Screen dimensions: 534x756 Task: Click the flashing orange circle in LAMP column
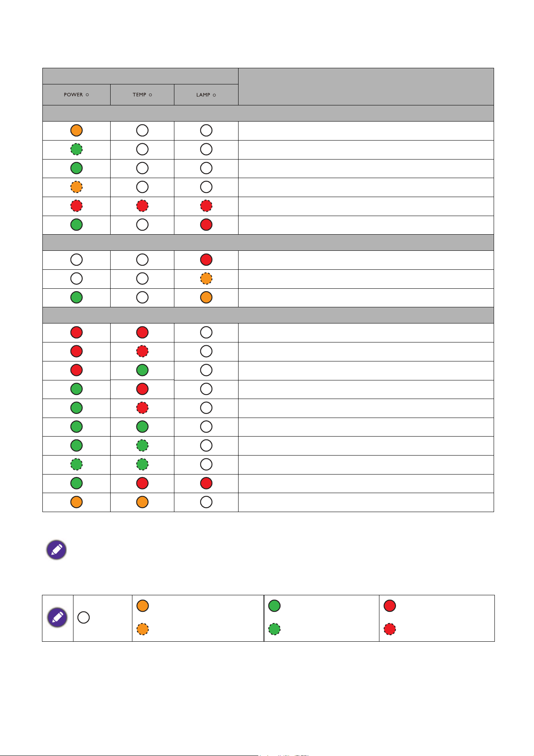[206, 278]
